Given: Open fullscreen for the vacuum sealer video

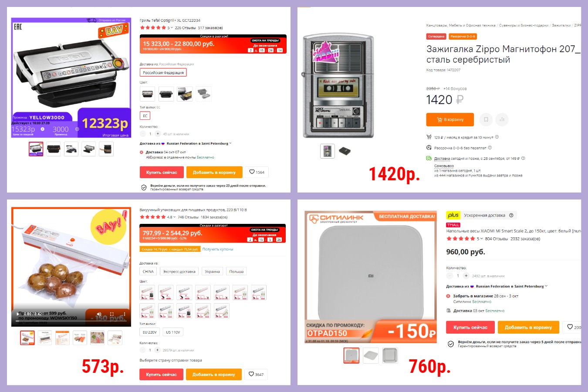Looking at the screenshot, I should click(112, 314).
